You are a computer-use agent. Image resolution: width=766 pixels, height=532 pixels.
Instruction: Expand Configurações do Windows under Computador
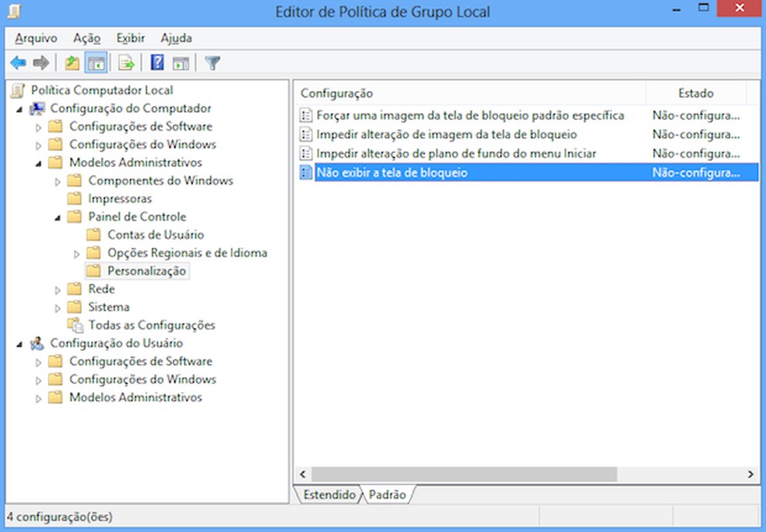39,145
